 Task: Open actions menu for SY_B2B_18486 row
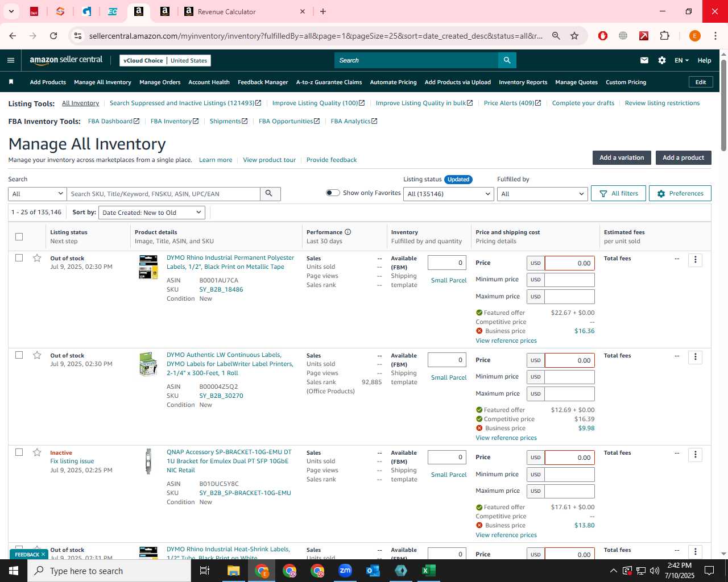tap(695, 260)
